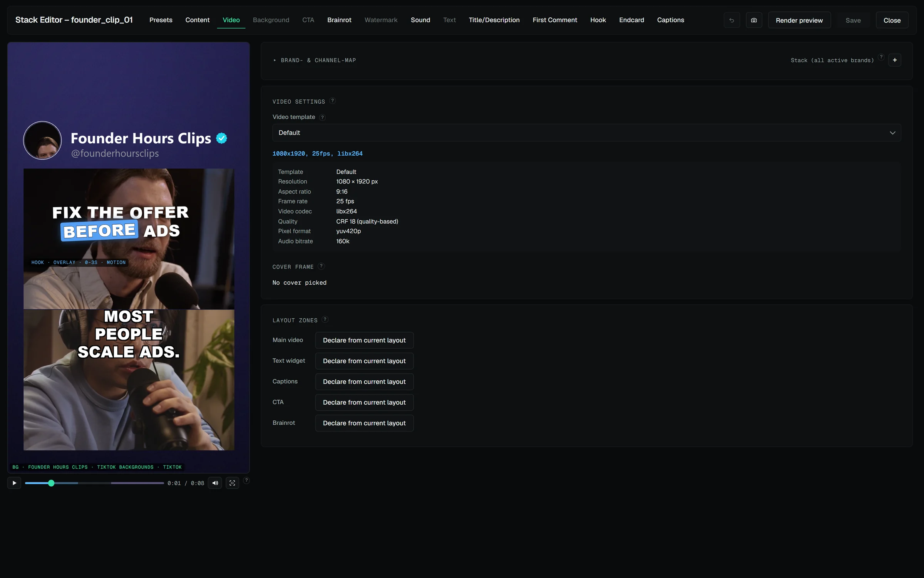The width and height of the screenshot is (924, 578).
Task: Click the Save button
Action: pyautogui.click(x=853, y=20)
